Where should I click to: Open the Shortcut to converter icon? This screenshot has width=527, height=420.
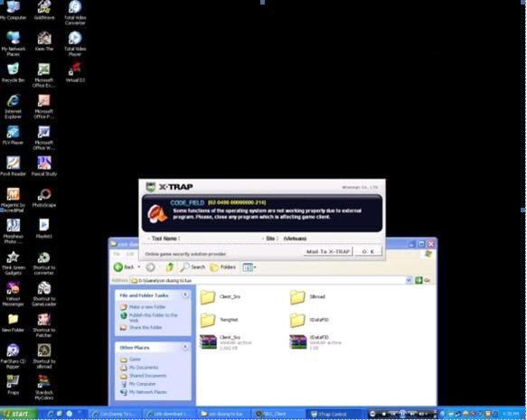pyautogui.click(x=43, y=263)
